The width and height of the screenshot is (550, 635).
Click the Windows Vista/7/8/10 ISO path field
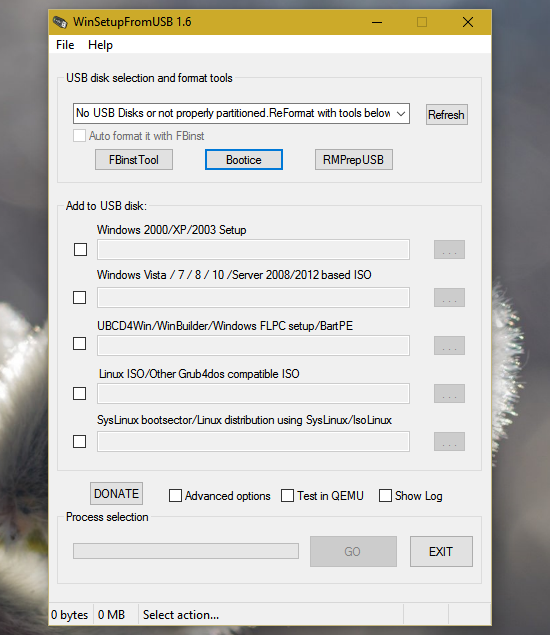point(253,298)
